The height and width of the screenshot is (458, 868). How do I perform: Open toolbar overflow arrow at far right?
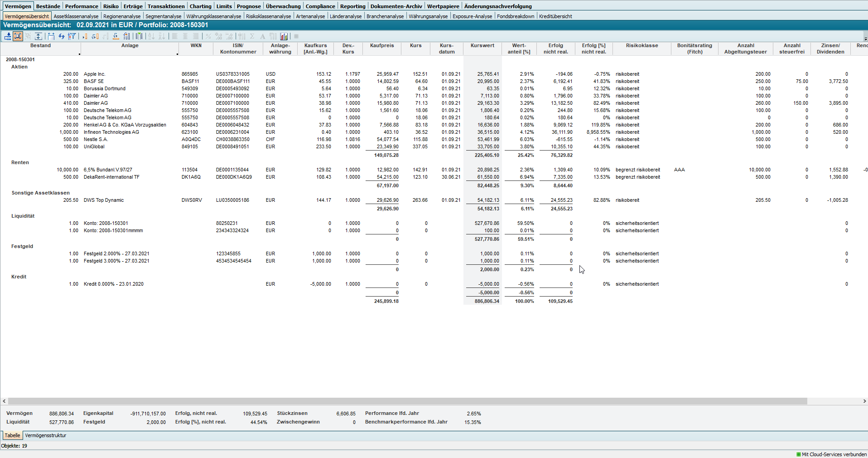[865, 38]
